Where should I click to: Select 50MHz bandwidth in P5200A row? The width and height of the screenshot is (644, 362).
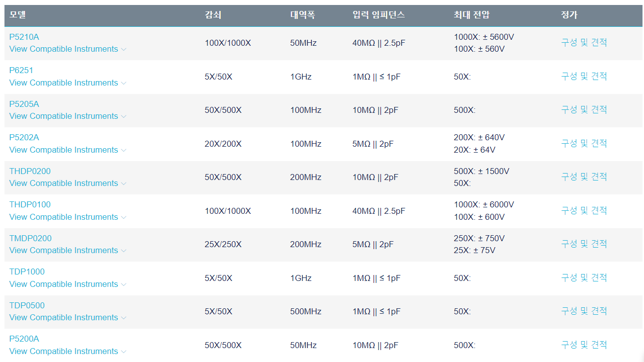[303, 345]
